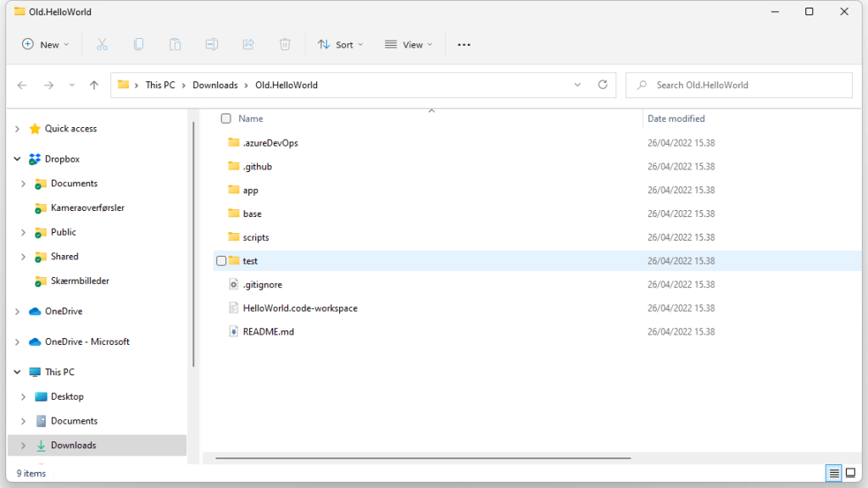Screen dimensions: 868x488
Task: Collapse the Dropbox tree node
Action: 17,159
